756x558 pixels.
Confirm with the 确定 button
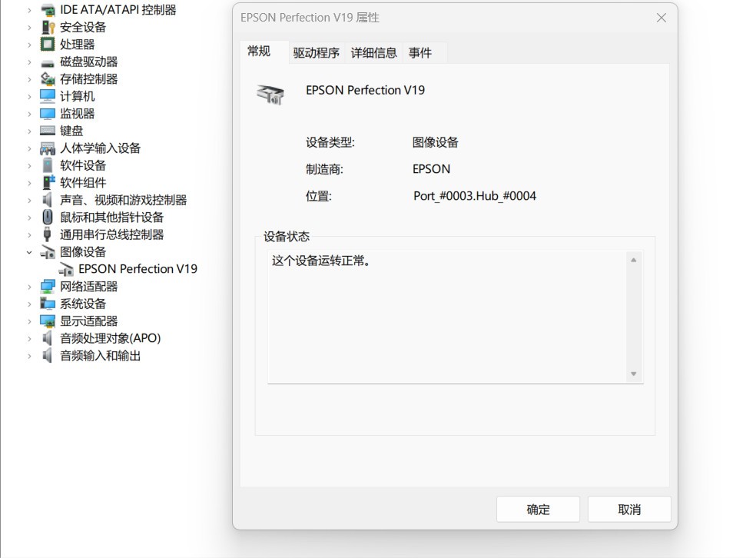coord(538,510)
